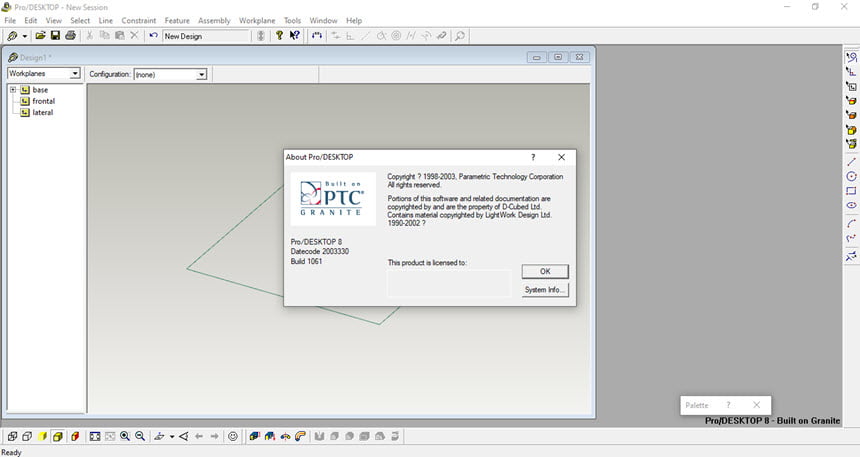860x457 pixels.
Task: Click the Revolve Profile feature icon
Action: [285, 436]
